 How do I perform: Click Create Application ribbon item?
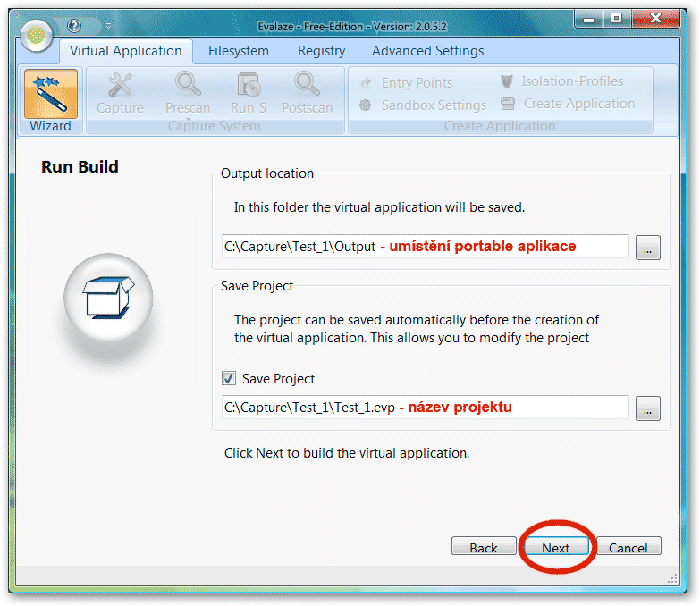[568, 104]
